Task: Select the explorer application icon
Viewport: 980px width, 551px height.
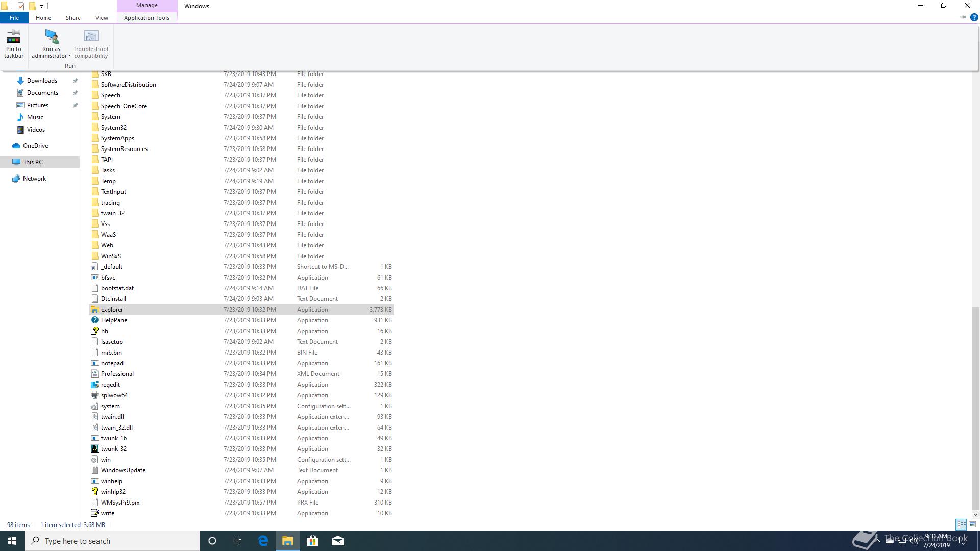Action: pos(94,310)
